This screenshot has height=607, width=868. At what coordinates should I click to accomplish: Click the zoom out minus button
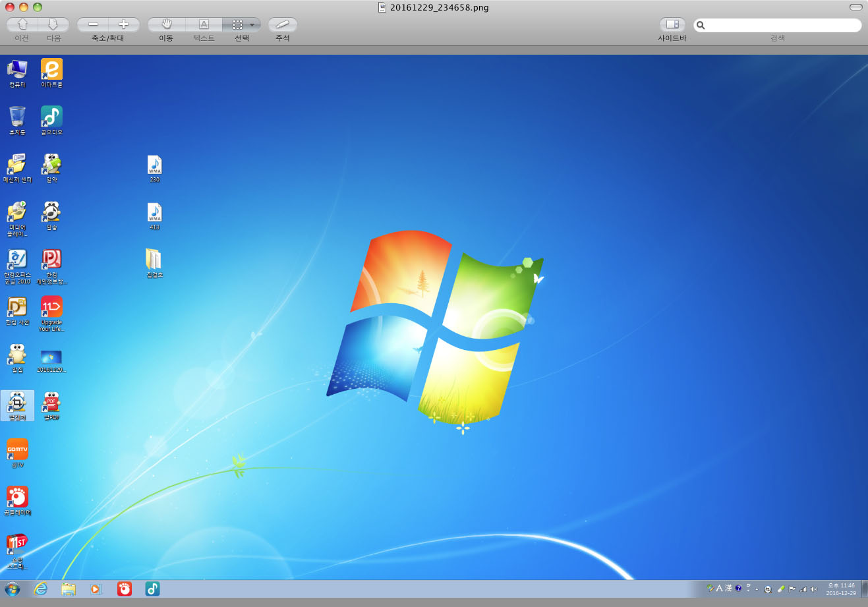point(93,24)
